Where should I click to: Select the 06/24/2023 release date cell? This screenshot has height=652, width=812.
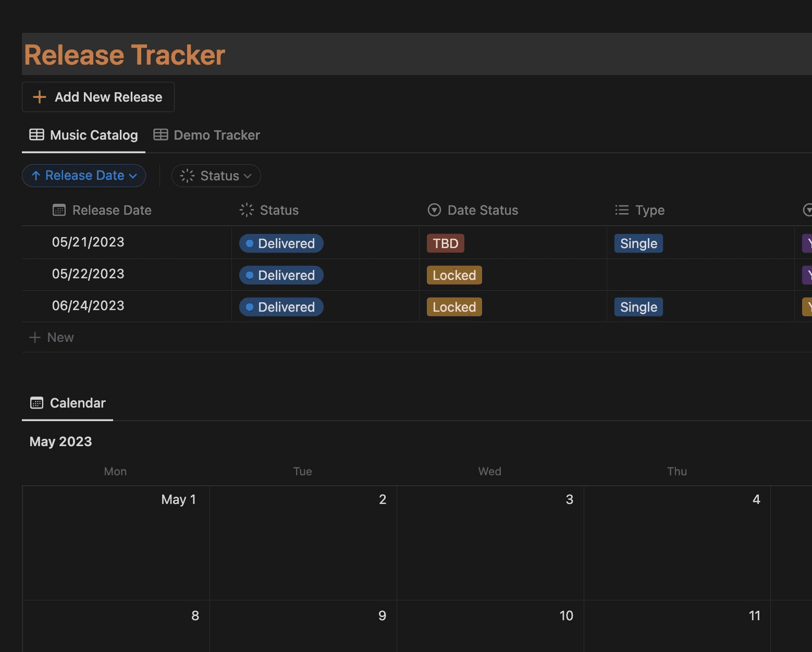pyautogui.click(x=127, y=306)
